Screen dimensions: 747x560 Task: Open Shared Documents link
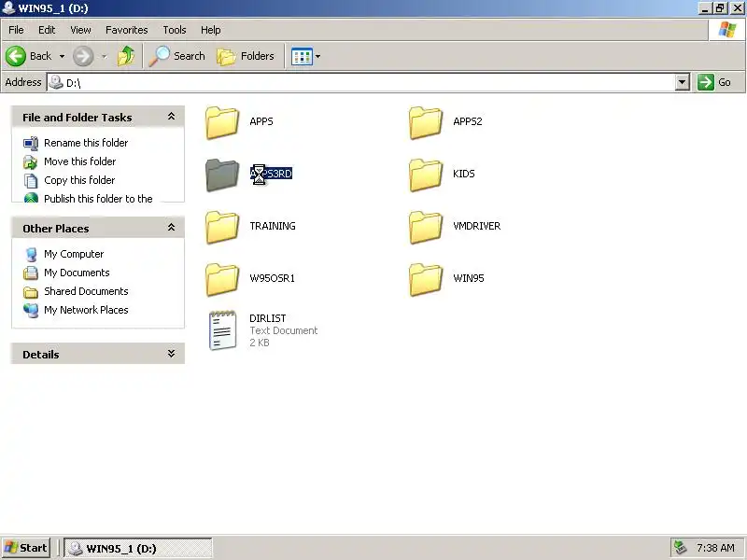pos(86,291)
